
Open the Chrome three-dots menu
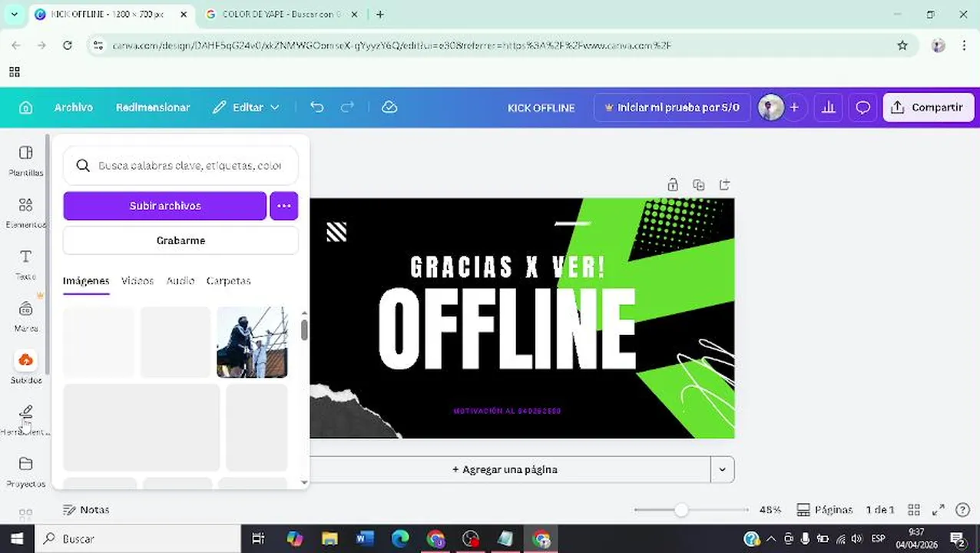(964, 46)
